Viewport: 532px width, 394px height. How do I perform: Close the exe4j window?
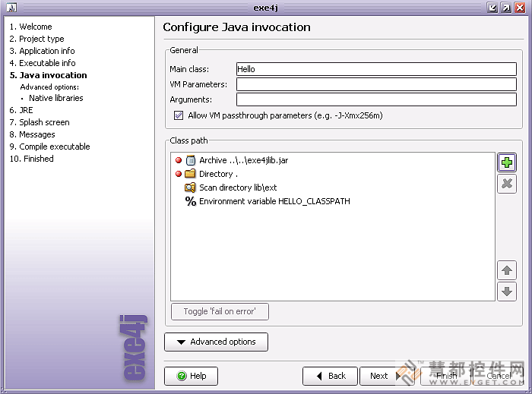(x=520, y=8)
